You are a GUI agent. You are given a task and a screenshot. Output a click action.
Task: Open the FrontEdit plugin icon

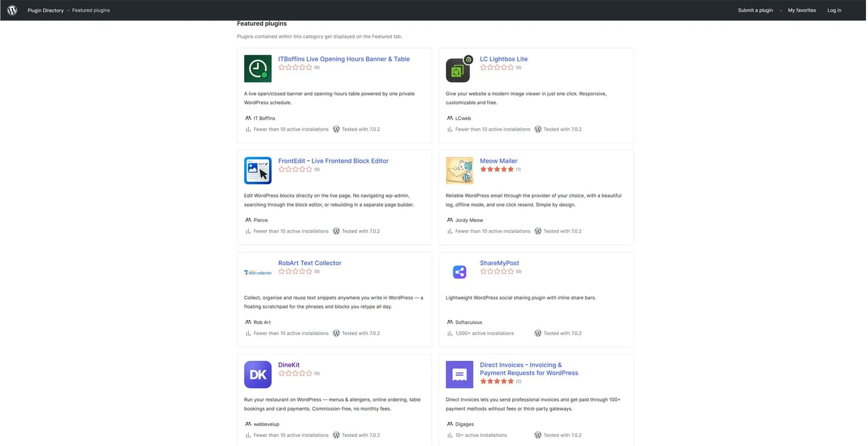coord(258,170)
